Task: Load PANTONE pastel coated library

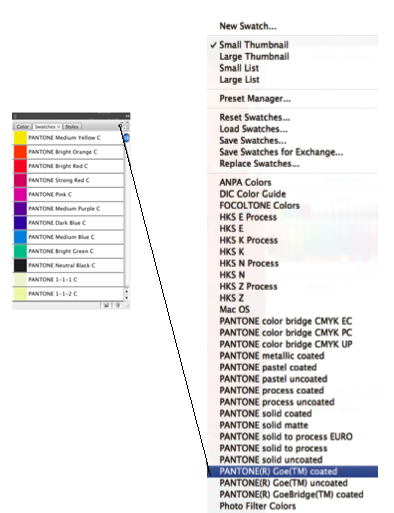Action: (x=268, y=367)
